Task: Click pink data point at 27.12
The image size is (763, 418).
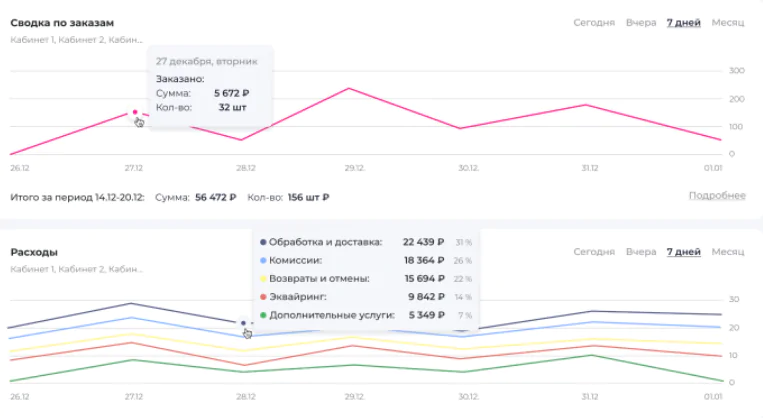Action: pos(134,112)
